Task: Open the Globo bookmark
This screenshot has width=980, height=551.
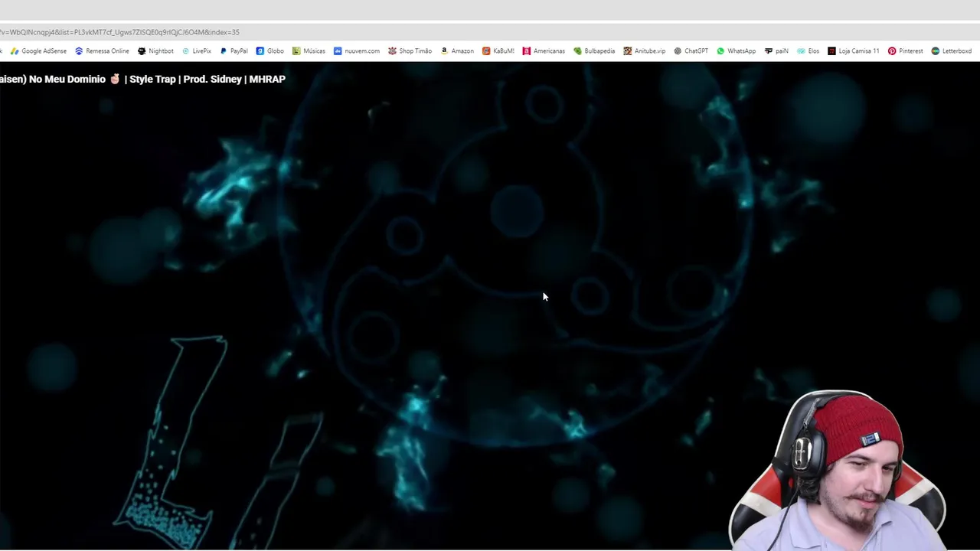Action: pos(270,51)
